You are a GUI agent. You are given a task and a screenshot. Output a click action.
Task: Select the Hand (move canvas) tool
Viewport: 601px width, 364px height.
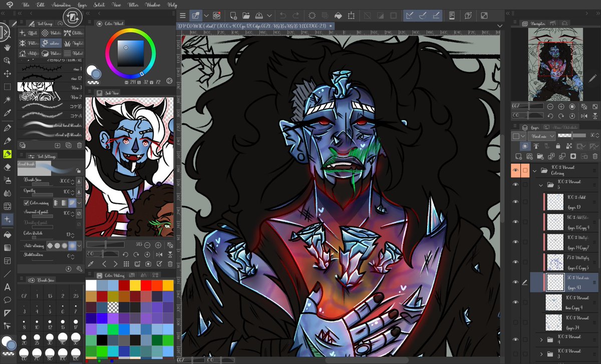pos(8,48)
